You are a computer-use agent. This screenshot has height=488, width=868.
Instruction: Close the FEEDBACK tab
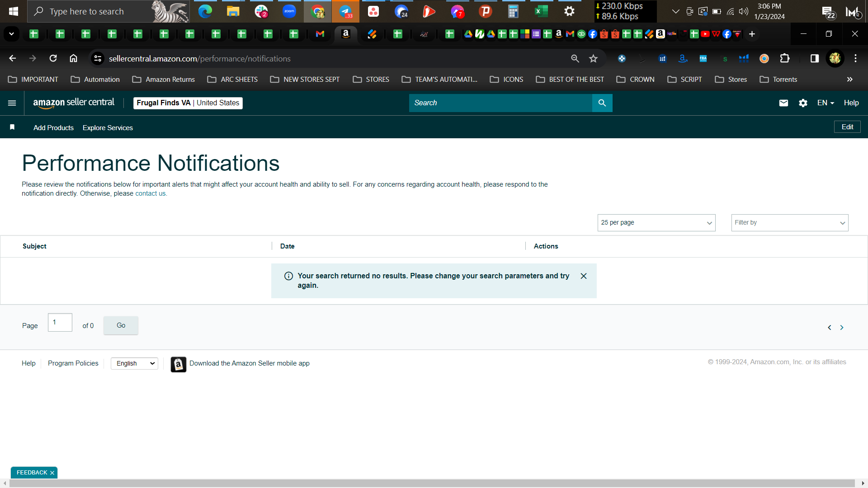click(52, 473)
